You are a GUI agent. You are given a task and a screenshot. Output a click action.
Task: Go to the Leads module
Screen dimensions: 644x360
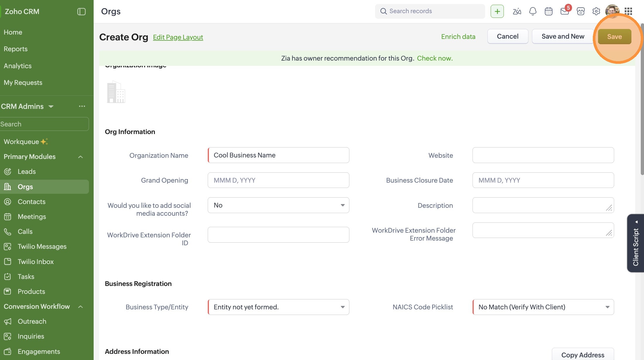click(x=27, y=172)
